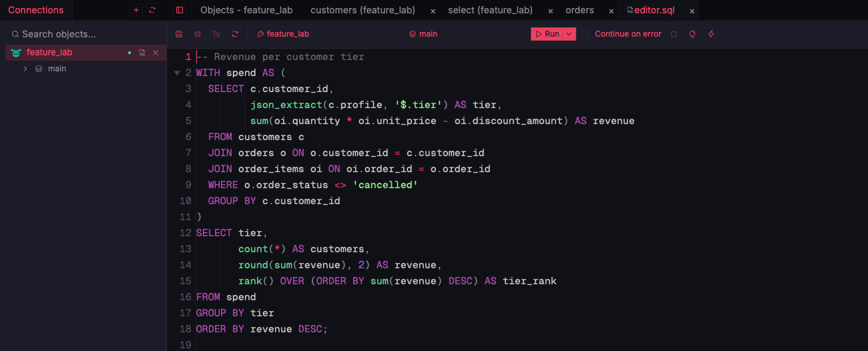Refresh the Connections list

152,10
